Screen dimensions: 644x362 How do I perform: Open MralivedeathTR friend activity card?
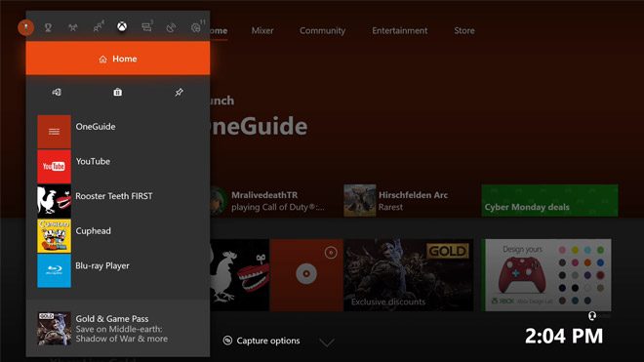(x=269, y=201)
